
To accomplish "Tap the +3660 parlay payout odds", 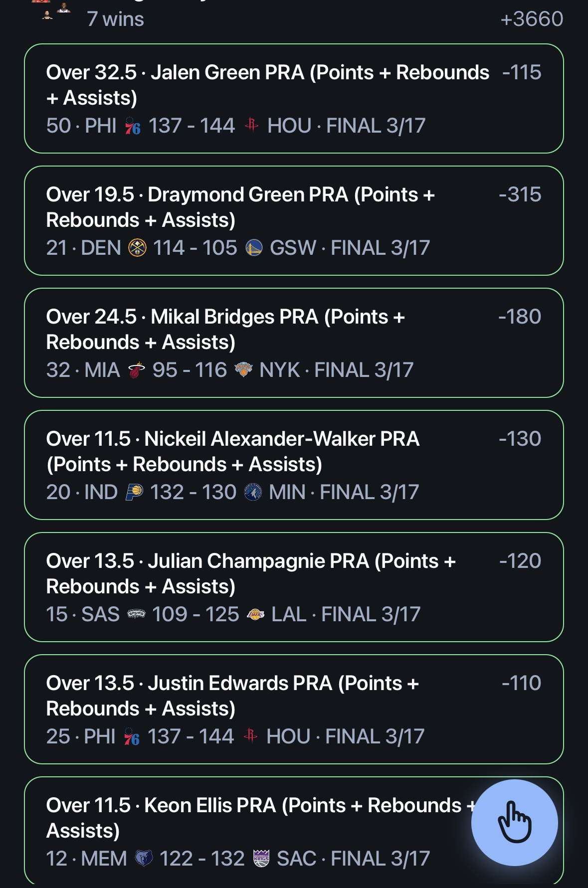I will pyautogui.click(x=532, y=19).
